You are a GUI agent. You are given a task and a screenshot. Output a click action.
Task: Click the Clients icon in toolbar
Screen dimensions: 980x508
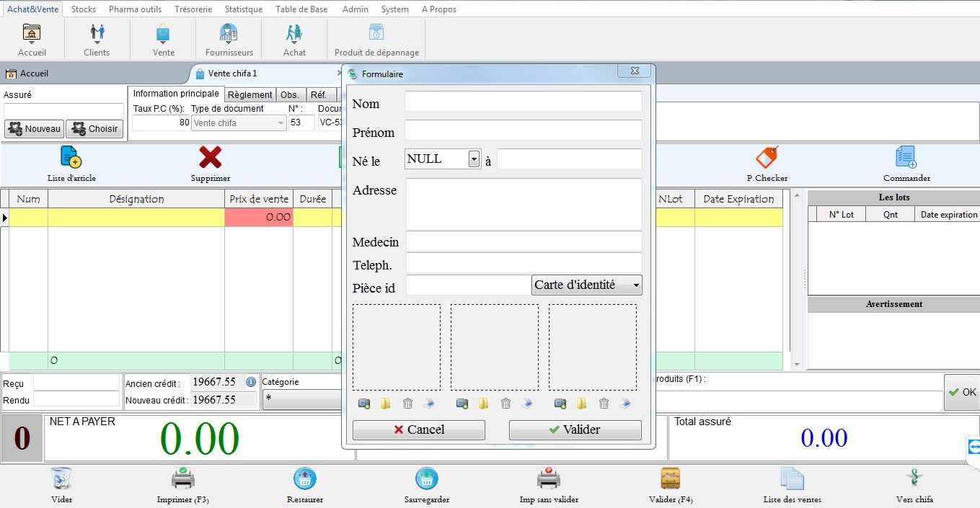tap(97, 34)
